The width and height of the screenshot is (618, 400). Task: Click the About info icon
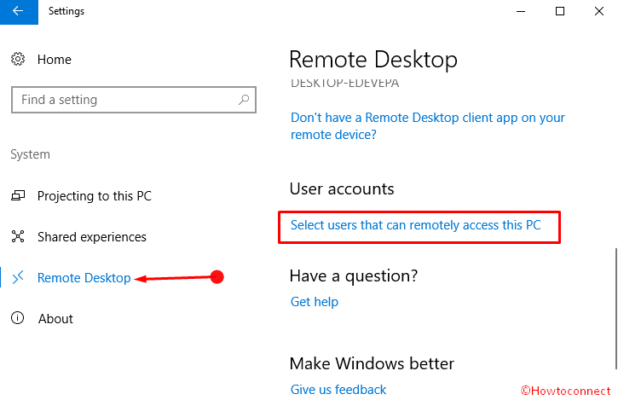(x=18, y=318)
